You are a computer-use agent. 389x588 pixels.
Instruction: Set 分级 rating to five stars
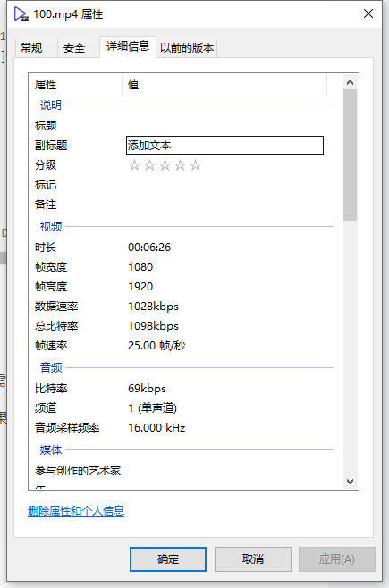(196, 165)
